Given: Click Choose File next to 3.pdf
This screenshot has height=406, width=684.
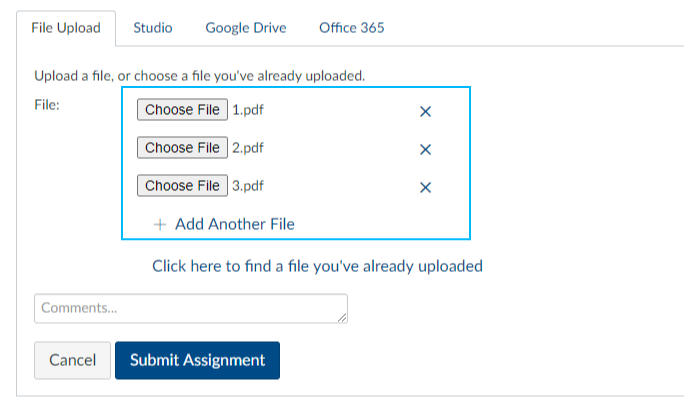Looking at the screenshot, I should (x=182, y=185).
